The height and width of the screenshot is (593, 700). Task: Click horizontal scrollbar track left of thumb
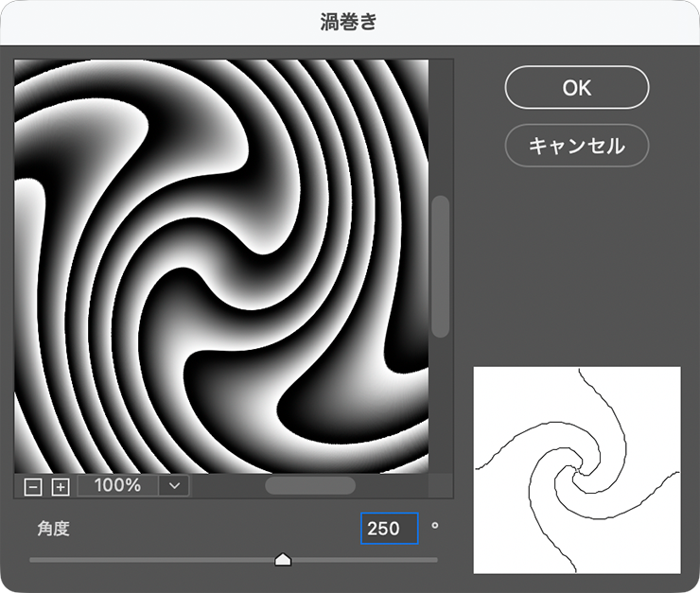point(227,485)
